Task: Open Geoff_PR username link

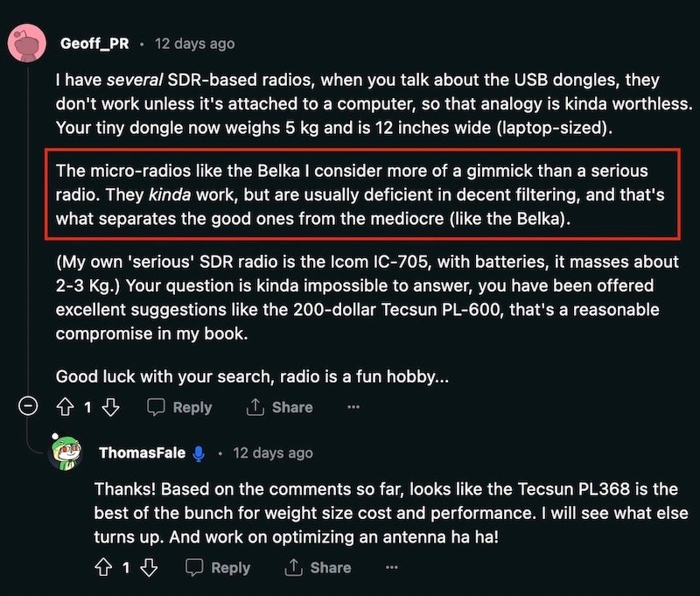Action: point(94,43)
